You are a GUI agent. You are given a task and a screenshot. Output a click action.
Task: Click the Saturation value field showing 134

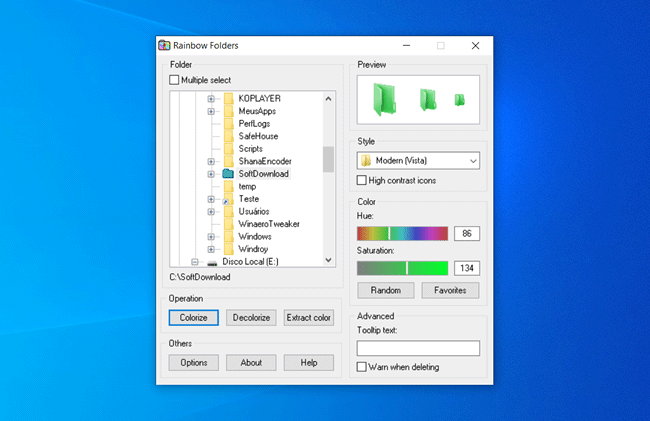[x=467, y=268]
